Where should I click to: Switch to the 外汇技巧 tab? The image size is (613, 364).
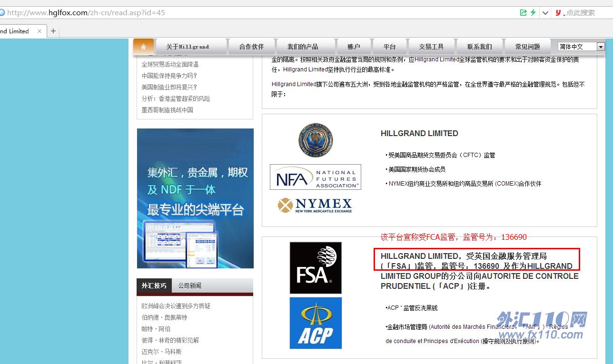pyautogui.click(x=154, y=285)
